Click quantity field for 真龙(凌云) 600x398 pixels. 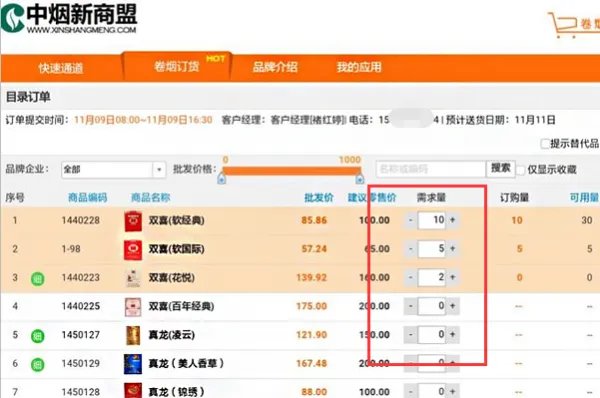tap(432, 335)
